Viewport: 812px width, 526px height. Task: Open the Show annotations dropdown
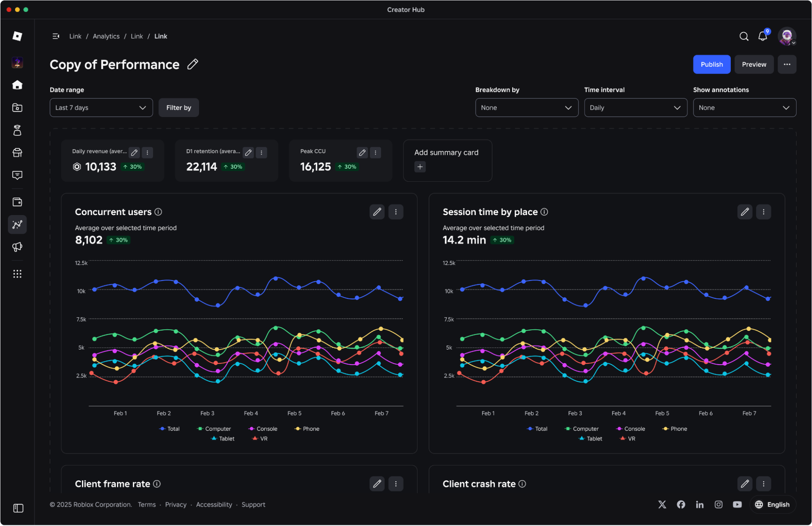745,108
